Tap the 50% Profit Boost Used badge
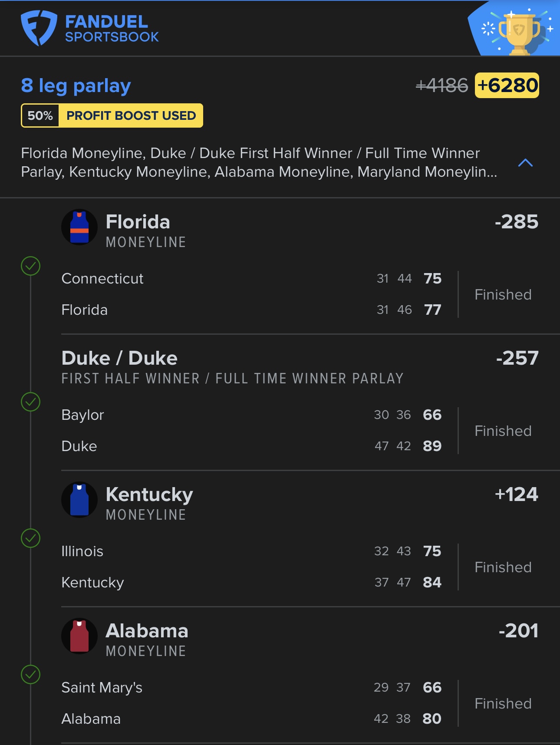 112,115
